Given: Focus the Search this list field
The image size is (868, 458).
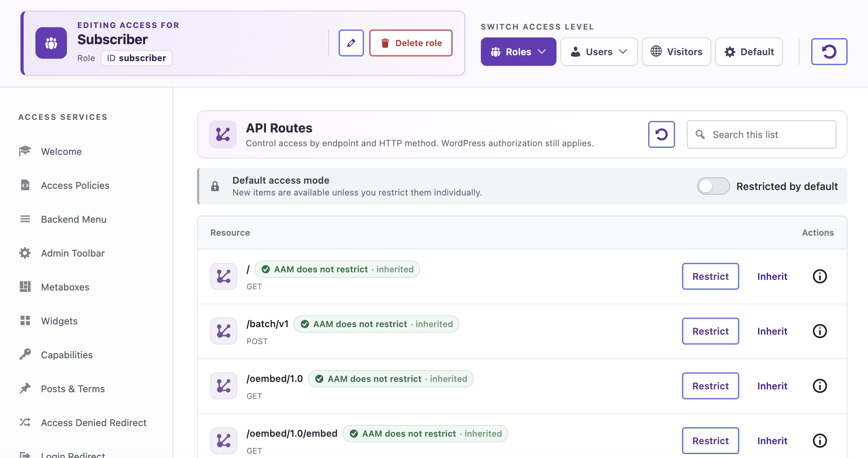Looking at the screenshot, I should pos(761,134).
